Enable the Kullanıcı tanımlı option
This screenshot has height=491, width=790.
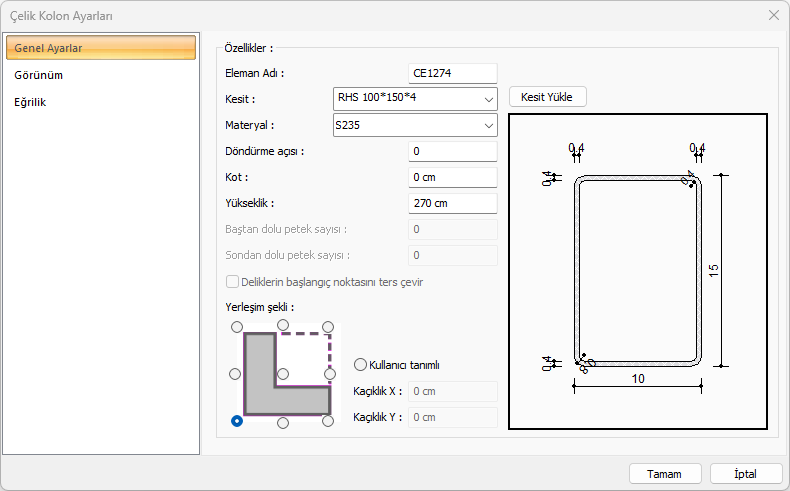tap(361, 365)
